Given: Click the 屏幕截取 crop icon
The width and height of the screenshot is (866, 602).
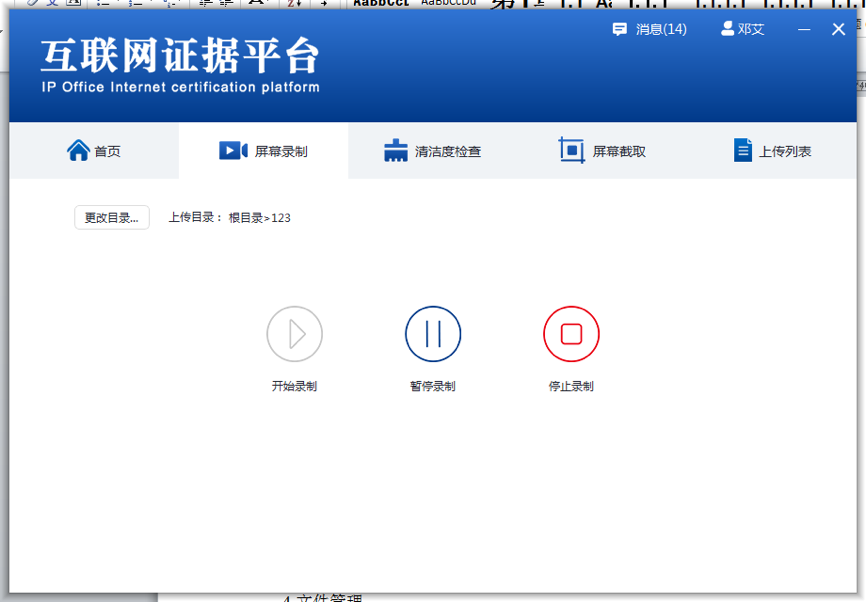Looking at the screenshot, I should [571, 151].
